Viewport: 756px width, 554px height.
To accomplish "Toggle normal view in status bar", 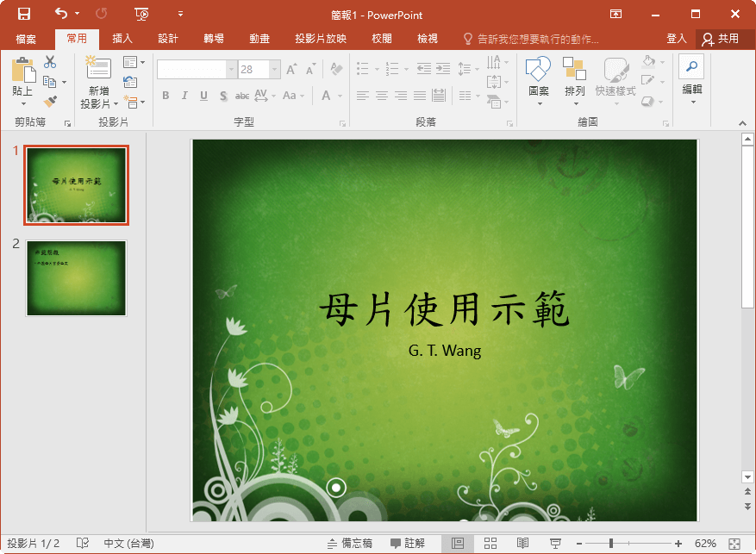I will click(x=458, y=544).
